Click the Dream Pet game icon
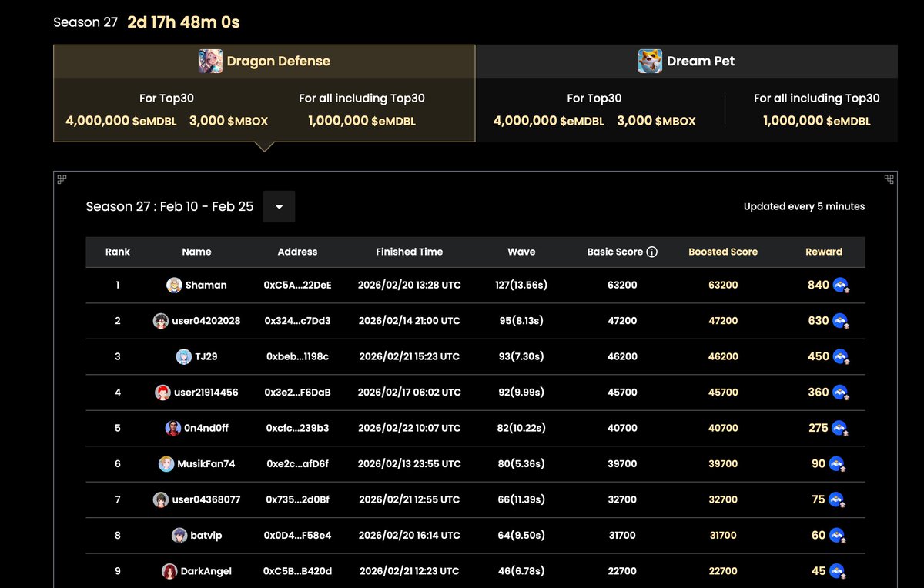Viewport: 924px width, 588px height. coord(650,62)
